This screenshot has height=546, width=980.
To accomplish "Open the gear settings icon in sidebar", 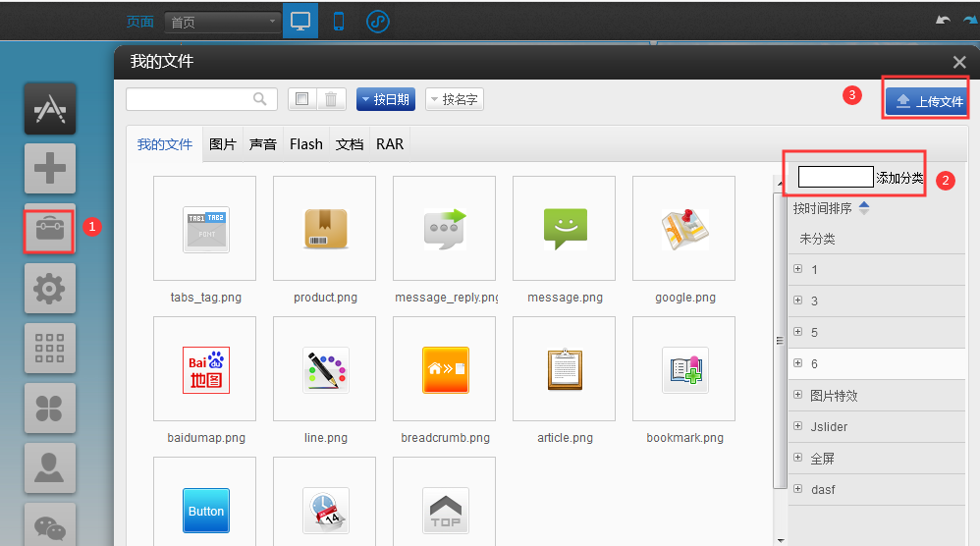I will pos(49,289).
